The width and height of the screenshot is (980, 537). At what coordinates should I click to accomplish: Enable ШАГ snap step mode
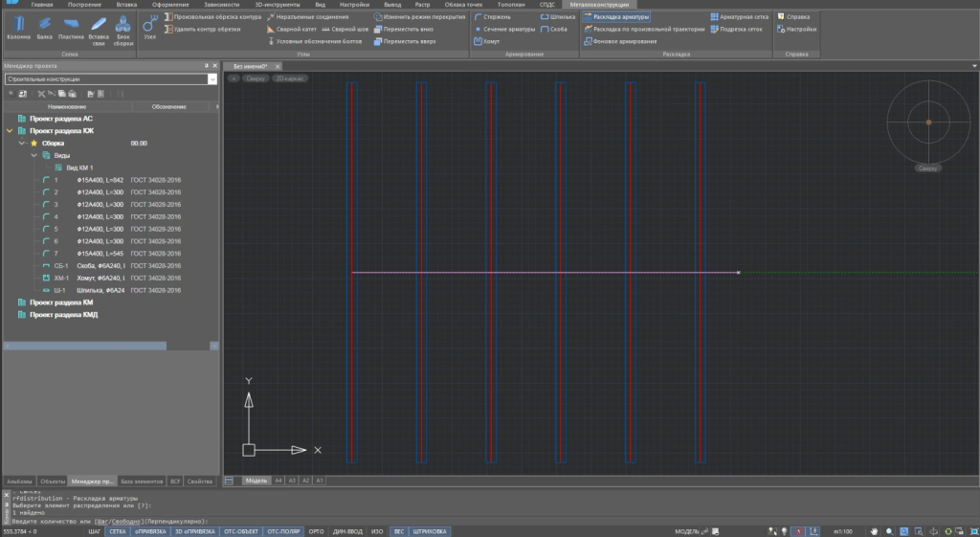click(x=95, y=530)
